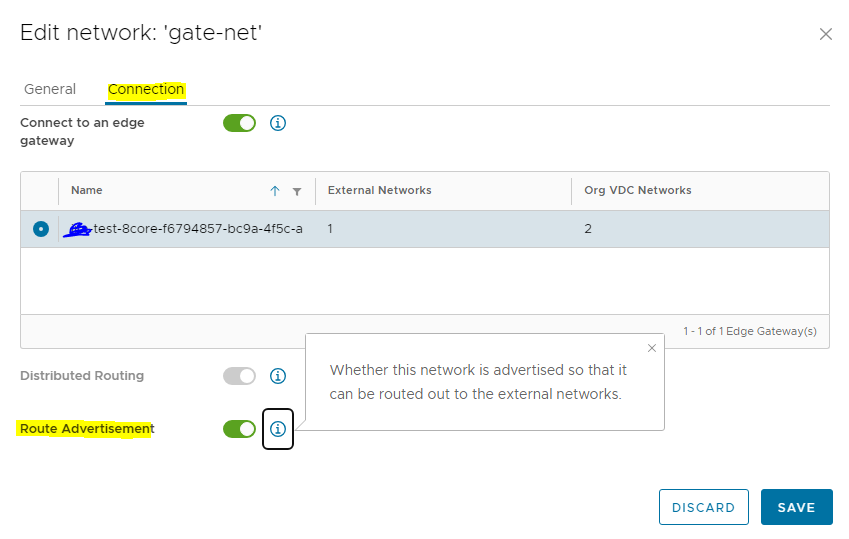Click the Org VDC Networks column header

[x=638, y=190]
